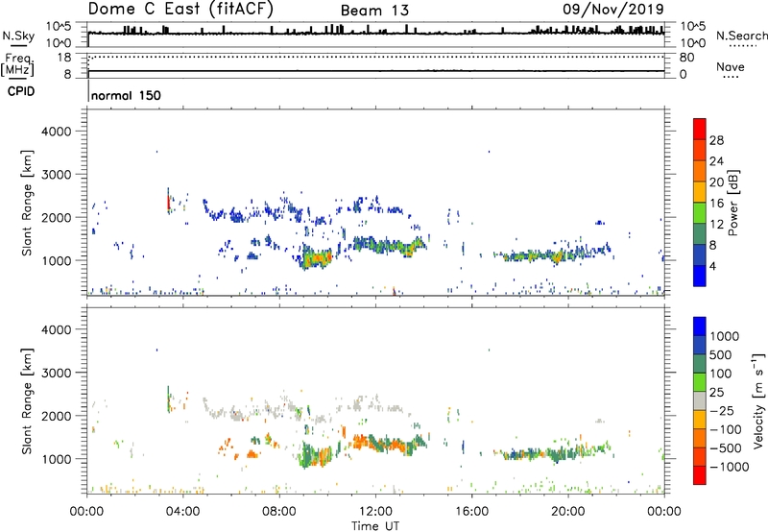The width and height of the screenshot is (768, 532).
Task: Click the blue bottom of the Power colorbar
Action: 700,276
